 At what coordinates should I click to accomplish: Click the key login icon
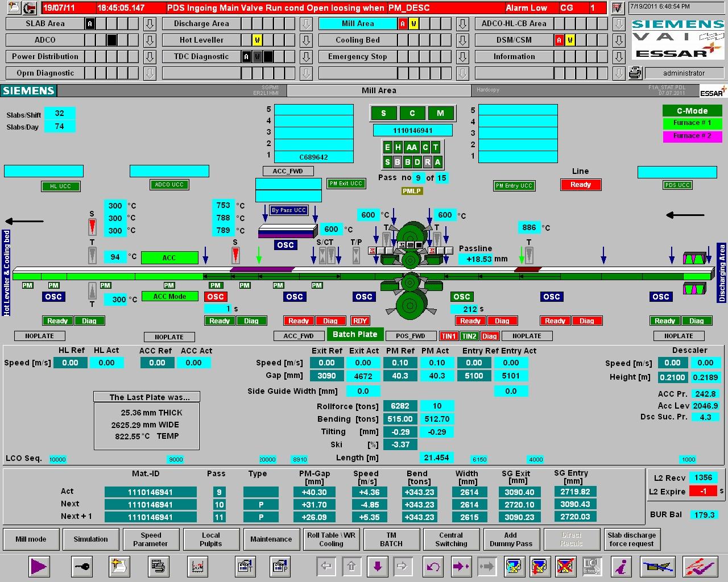(x=82, y=566)
